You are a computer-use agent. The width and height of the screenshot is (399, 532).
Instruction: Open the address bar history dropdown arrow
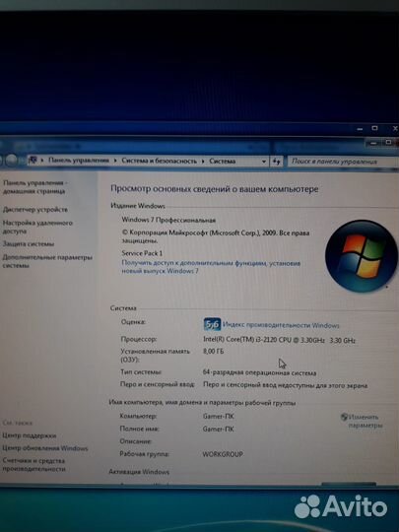264,162
